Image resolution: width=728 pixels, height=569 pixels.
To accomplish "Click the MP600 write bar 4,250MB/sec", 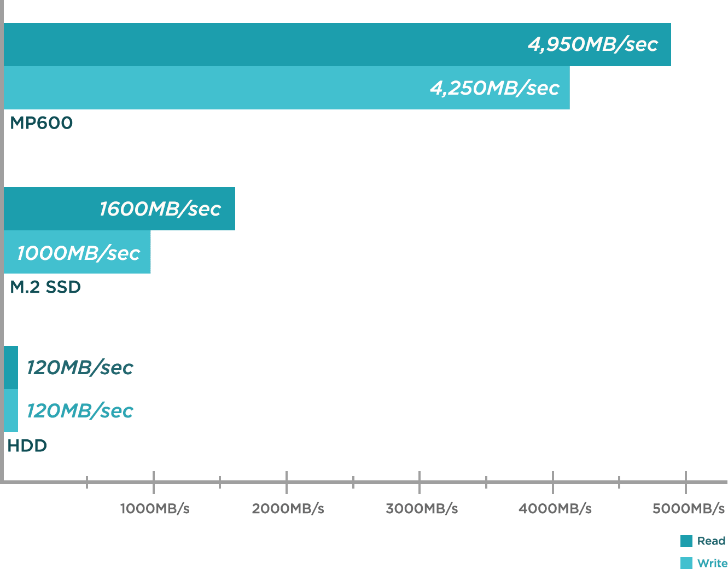I will [x=287, y=88].
